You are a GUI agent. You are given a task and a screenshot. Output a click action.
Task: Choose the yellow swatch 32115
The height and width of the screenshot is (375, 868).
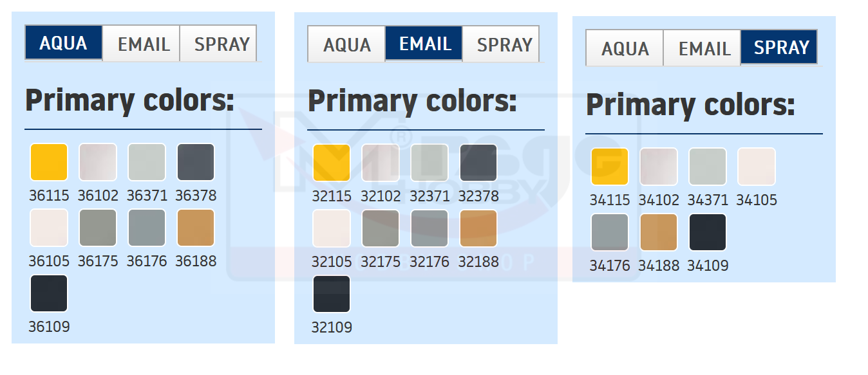[332, 163]
